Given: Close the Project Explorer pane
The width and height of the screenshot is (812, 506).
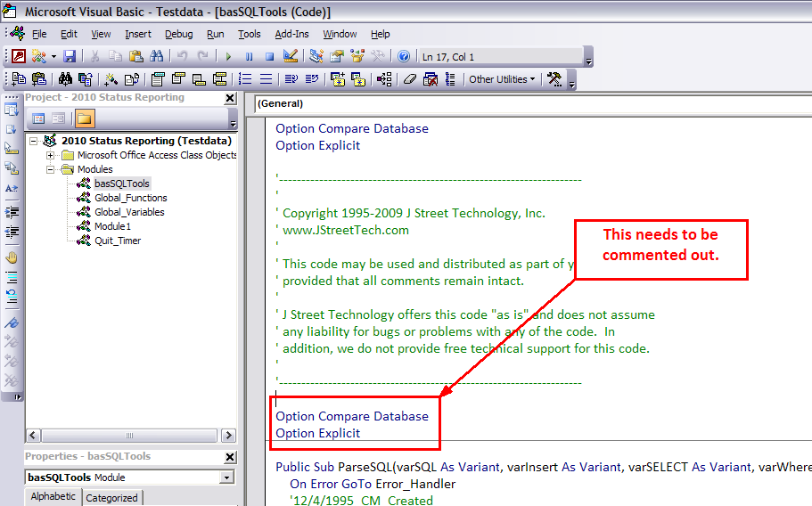Looking at the screenshot, I should [x=230, y=98].
